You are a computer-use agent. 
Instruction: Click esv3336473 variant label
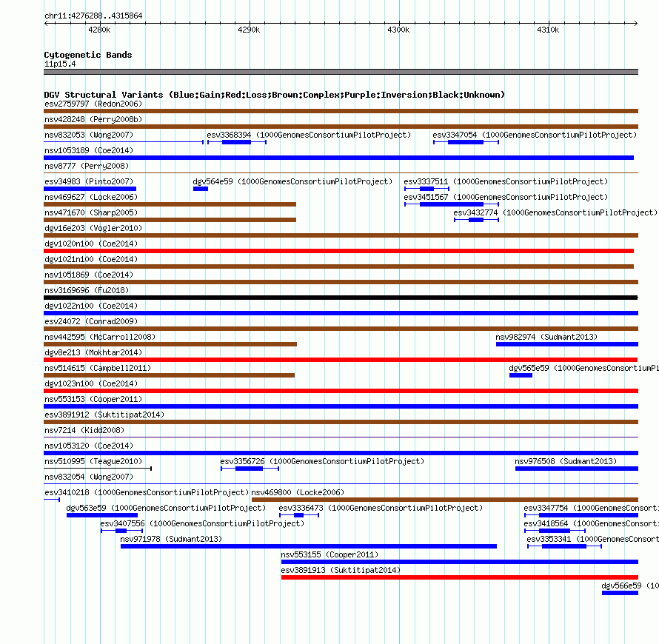pos(381,508)
